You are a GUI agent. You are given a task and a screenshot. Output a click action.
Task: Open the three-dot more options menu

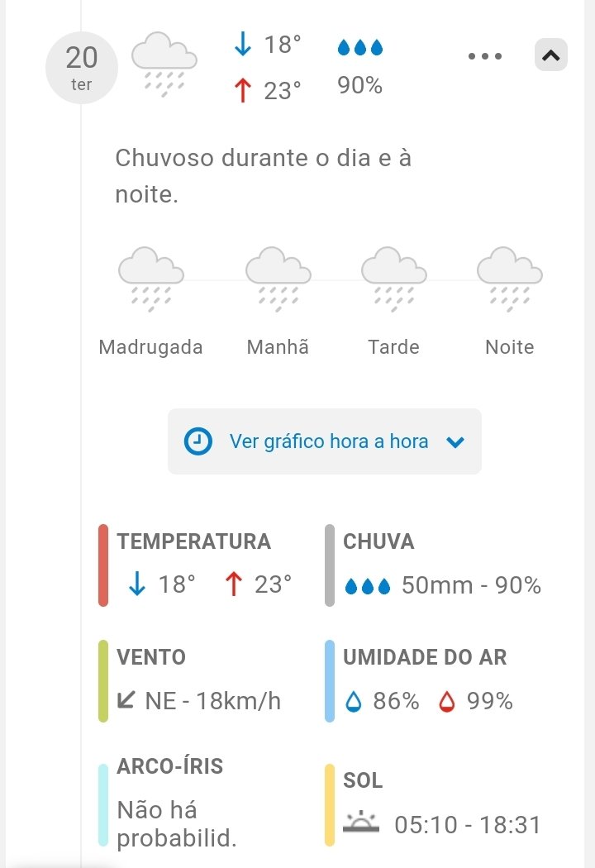coord(485,56)
